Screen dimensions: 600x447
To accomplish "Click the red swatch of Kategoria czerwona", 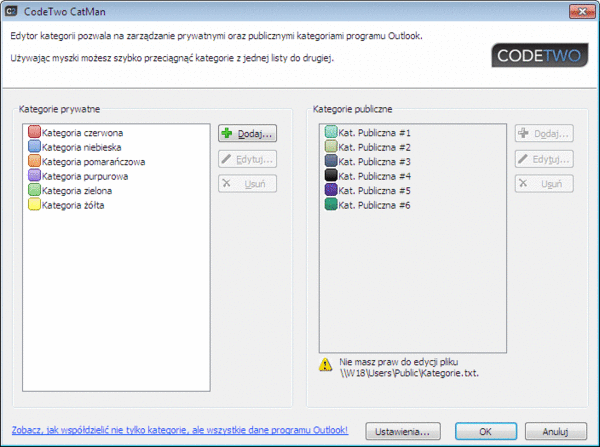I will [x=34, y=132].
